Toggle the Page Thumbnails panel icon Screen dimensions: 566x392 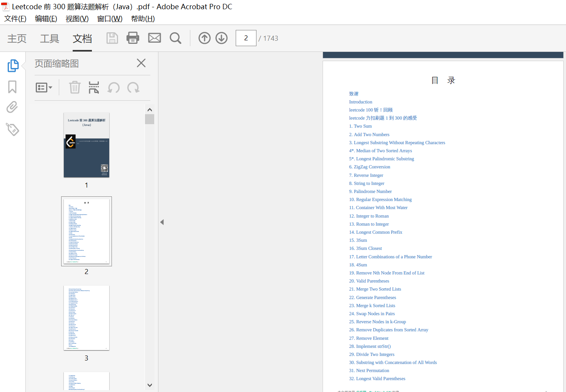tap(13, 66)
